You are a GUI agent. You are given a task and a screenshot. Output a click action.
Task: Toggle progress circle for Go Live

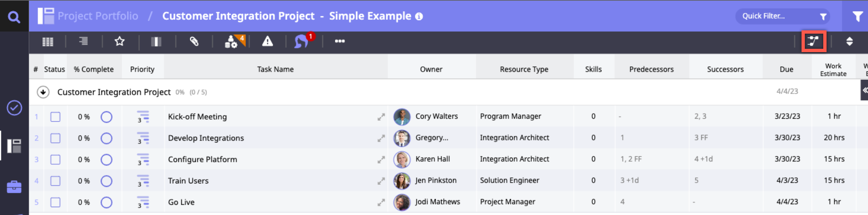[107, 202]
